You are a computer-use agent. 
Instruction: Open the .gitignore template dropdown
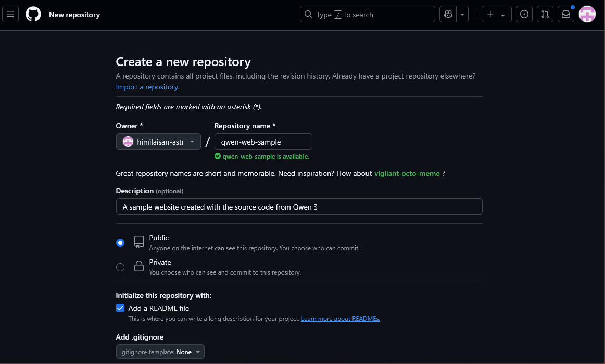(160, 352)
